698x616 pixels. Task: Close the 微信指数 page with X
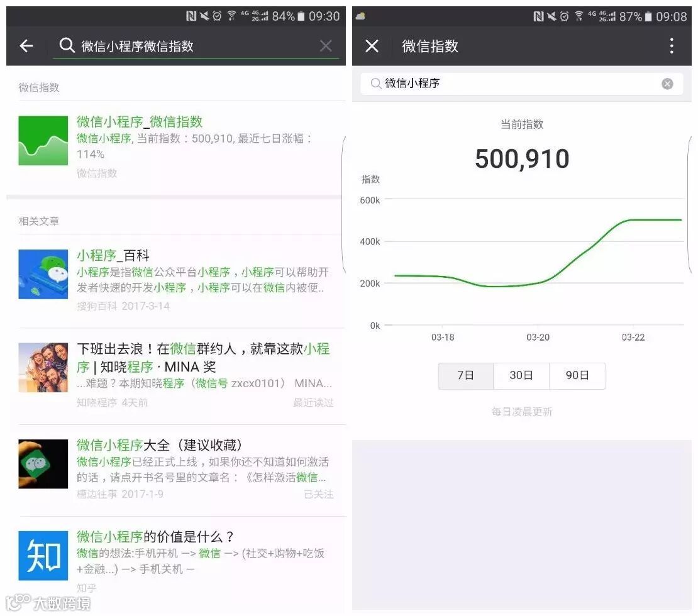click(x=372, y=45)
